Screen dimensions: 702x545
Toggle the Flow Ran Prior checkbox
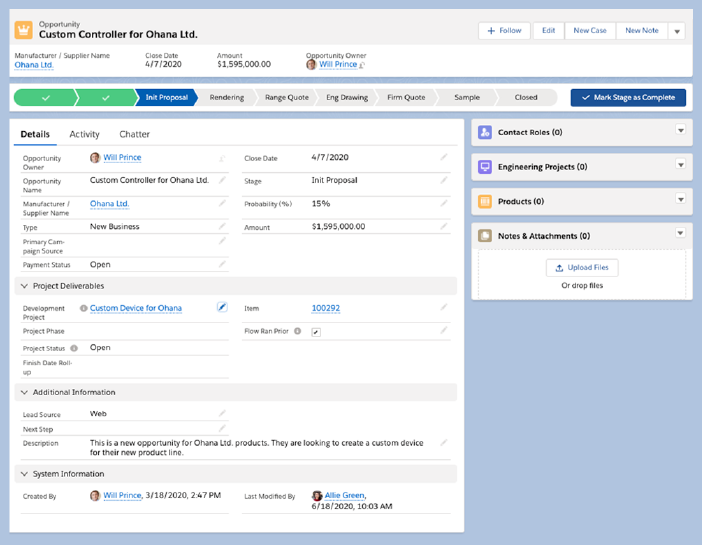[316, 331]
